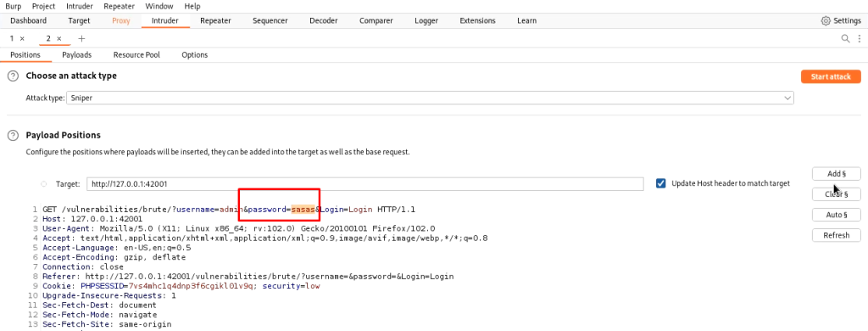
Task: Open the vertical three-dot options menu
Action: 860,38
